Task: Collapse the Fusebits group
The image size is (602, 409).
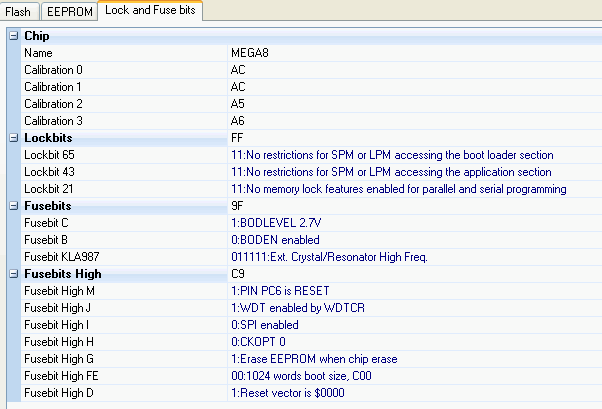Action: tap(13, 206)
